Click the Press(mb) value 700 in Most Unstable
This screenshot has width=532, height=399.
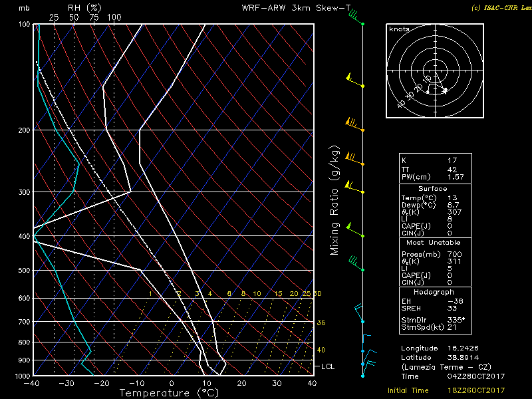point(455,254)
